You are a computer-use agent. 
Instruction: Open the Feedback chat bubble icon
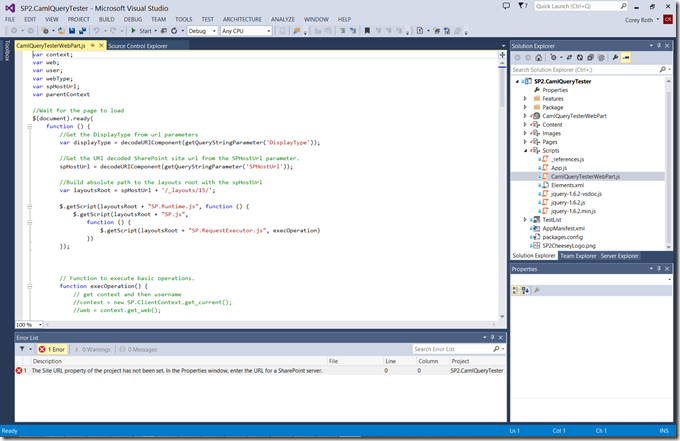[506, 6]
